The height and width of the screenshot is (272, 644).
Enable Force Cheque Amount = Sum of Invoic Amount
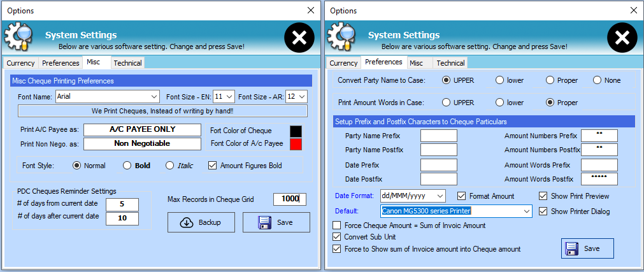[337, 225]
